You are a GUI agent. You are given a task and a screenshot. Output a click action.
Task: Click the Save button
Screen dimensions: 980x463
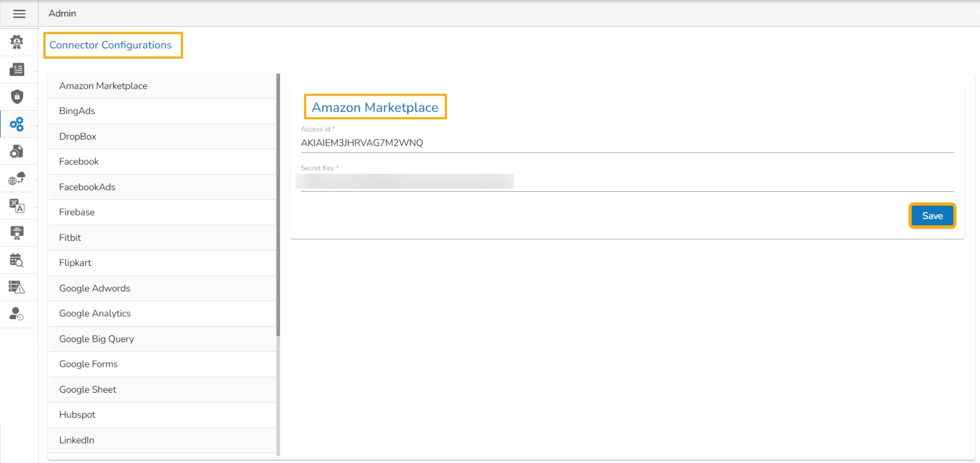tap(932, 216)
